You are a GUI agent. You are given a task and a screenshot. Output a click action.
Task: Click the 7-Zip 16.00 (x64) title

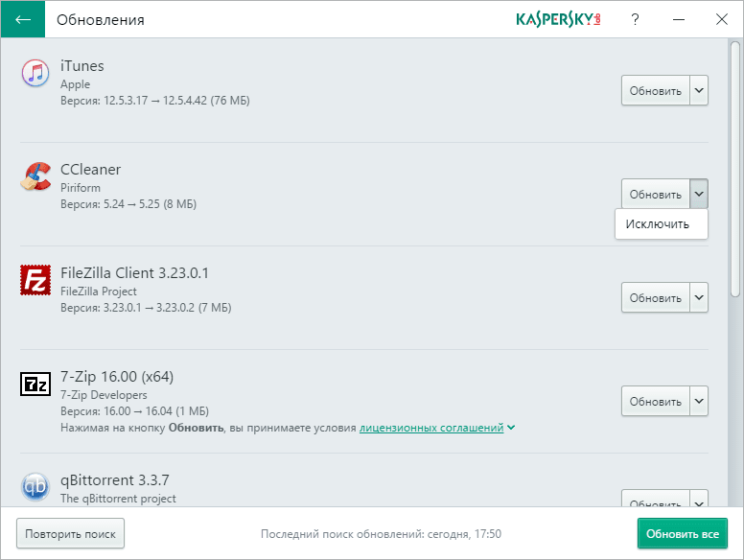click(117, 376)
